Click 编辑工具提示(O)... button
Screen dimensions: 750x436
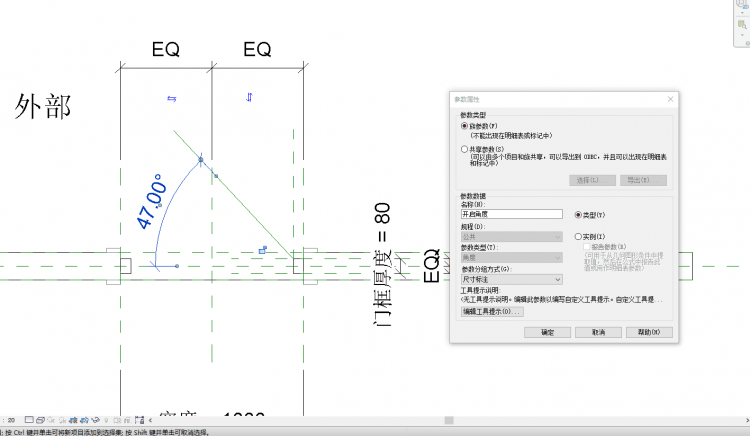492,312
